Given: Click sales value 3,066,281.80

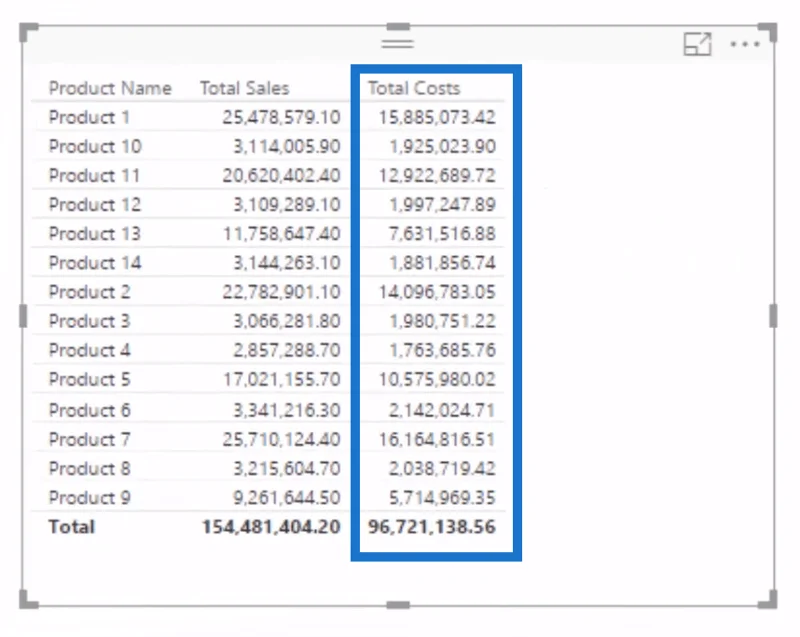Looking at the screenshot, I should coord(287,321).
